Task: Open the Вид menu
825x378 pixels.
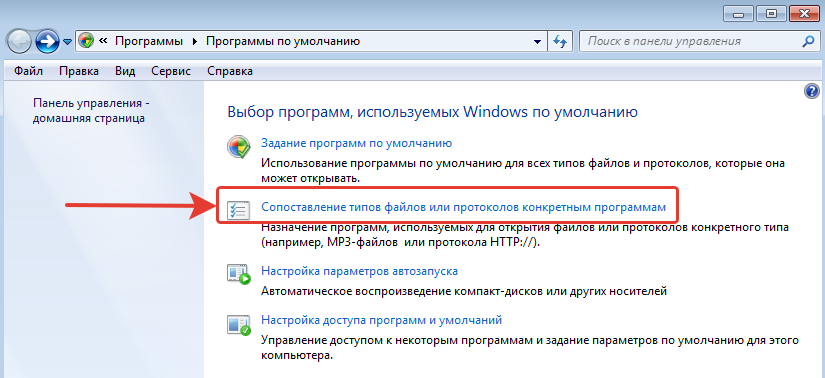Action: [x=125, y=71]
